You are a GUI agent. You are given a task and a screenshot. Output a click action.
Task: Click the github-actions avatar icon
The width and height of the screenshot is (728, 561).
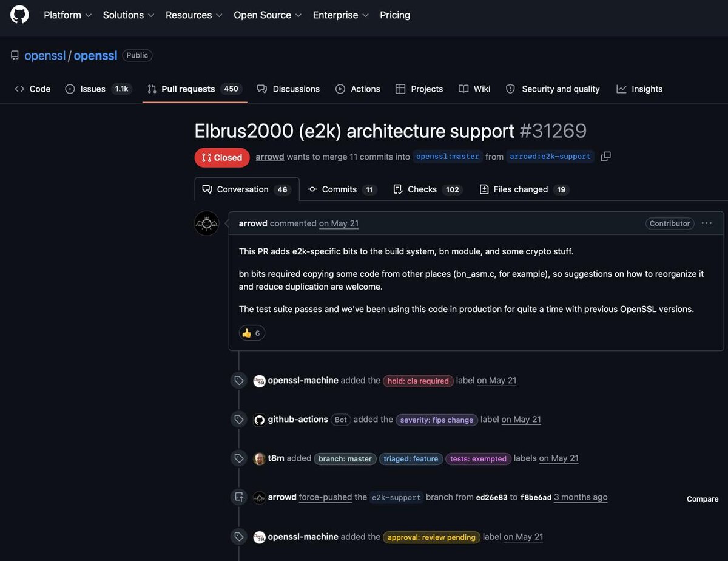[259, 420]
